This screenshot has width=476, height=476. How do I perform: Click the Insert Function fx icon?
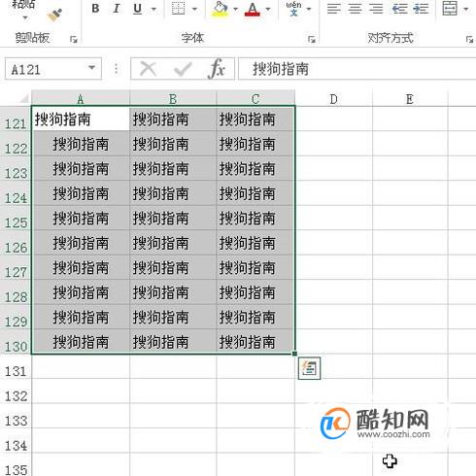coord(217,69)
